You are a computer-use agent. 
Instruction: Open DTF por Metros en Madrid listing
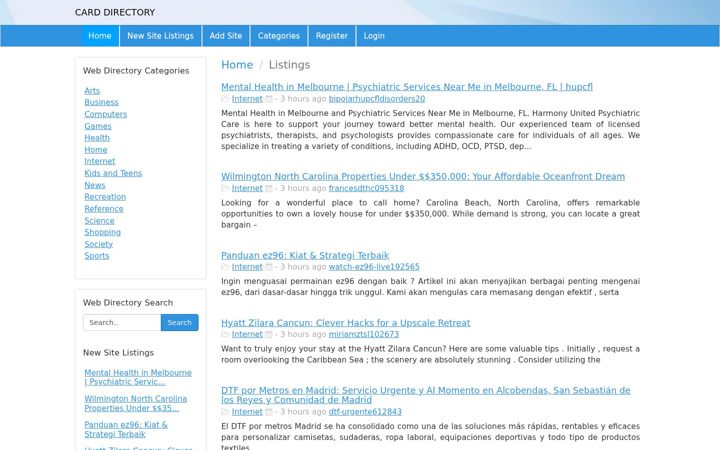tap(426, 395)
